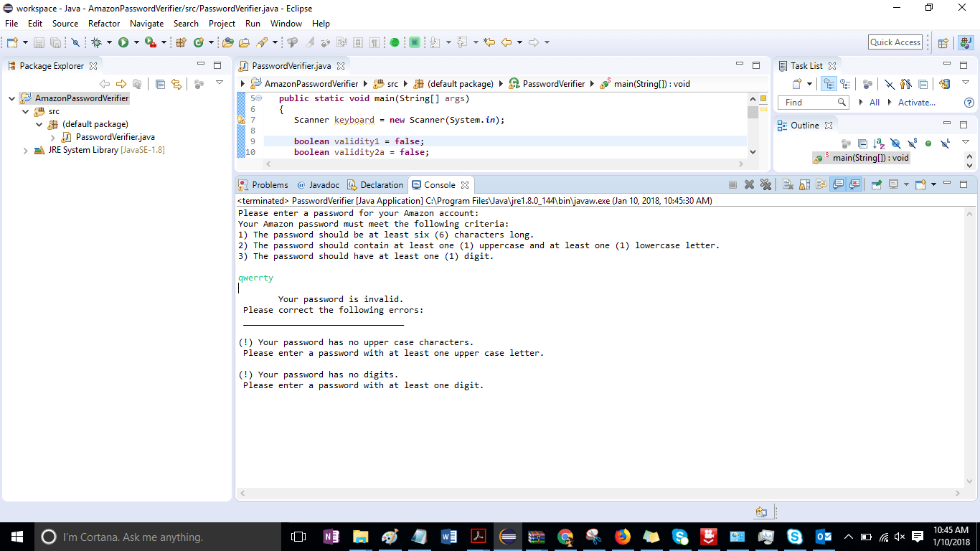Click the New Java Class toolbar icon
This screenshot has width=980, height=551.
[x=199, y=43]
